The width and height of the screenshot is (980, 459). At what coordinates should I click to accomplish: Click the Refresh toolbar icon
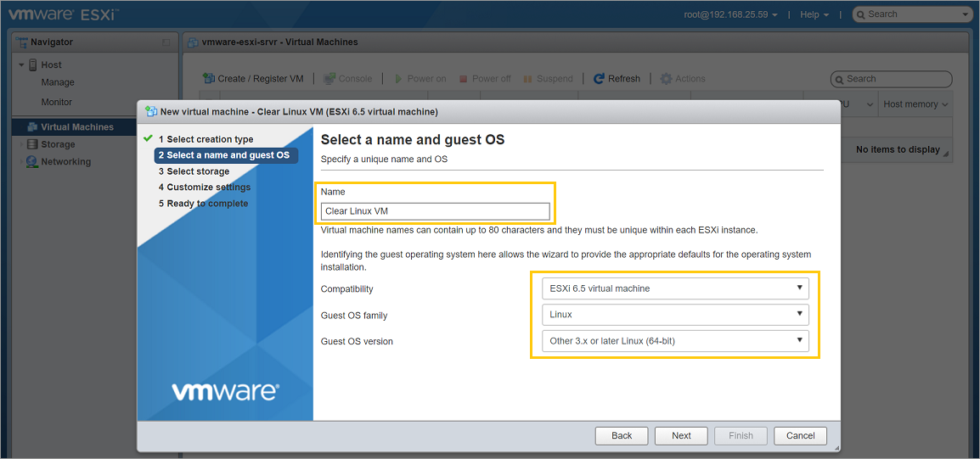tap(599, 79)
